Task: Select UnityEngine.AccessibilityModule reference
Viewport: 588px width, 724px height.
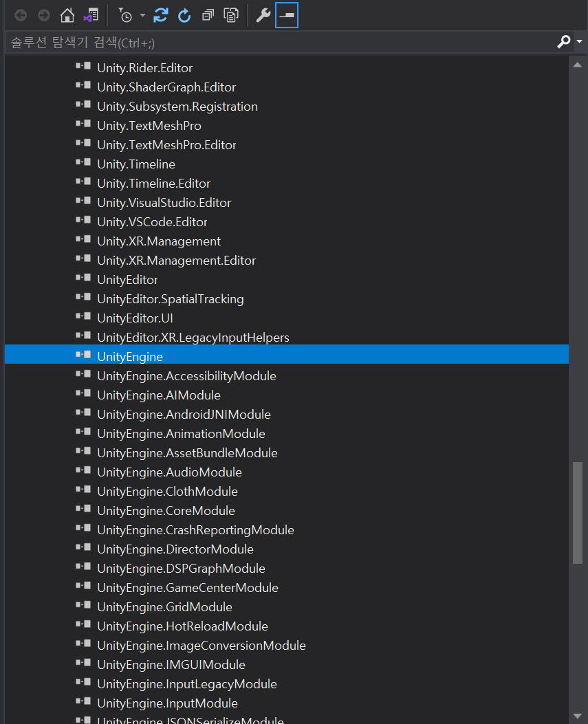Action: pos(186,376)
